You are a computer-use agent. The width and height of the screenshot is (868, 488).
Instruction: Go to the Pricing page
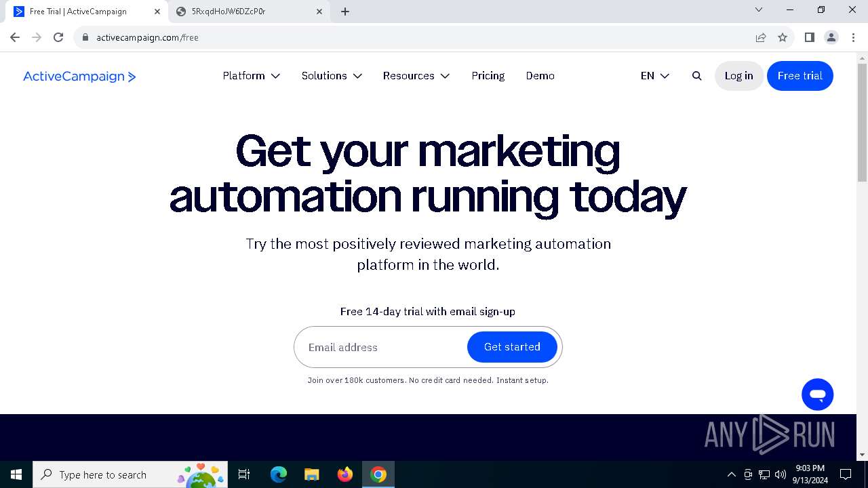click(488, 76)
